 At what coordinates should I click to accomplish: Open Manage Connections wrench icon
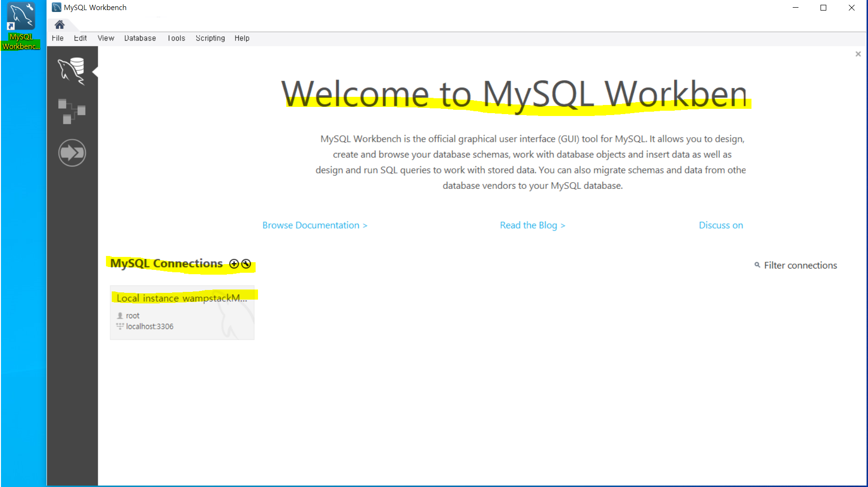pyautogui.click(x=246, y=264)
